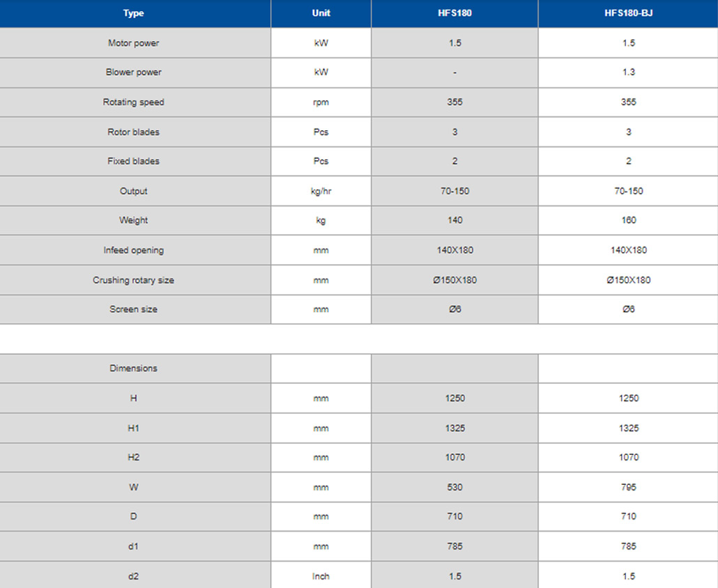Select the Inch unit in d2 row
This screenshot has width=718, height=588.
[321, 577]
